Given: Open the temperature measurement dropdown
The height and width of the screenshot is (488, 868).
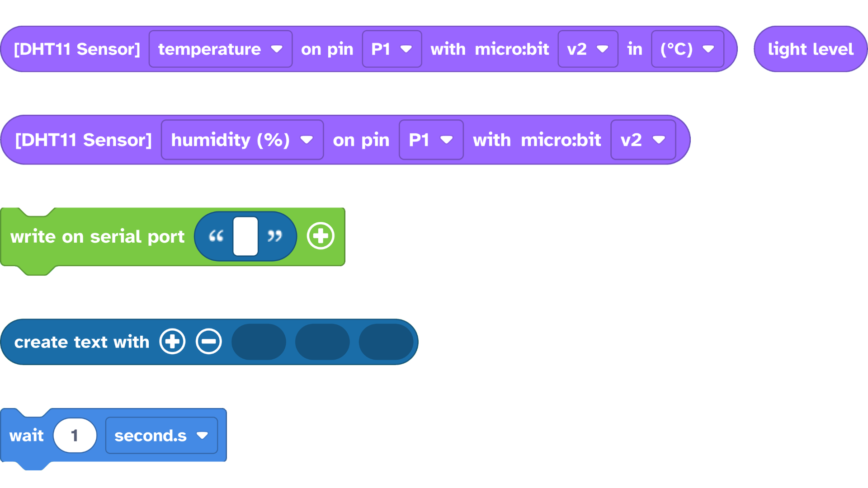Looking at the screenshot, I should click(220, 49).
